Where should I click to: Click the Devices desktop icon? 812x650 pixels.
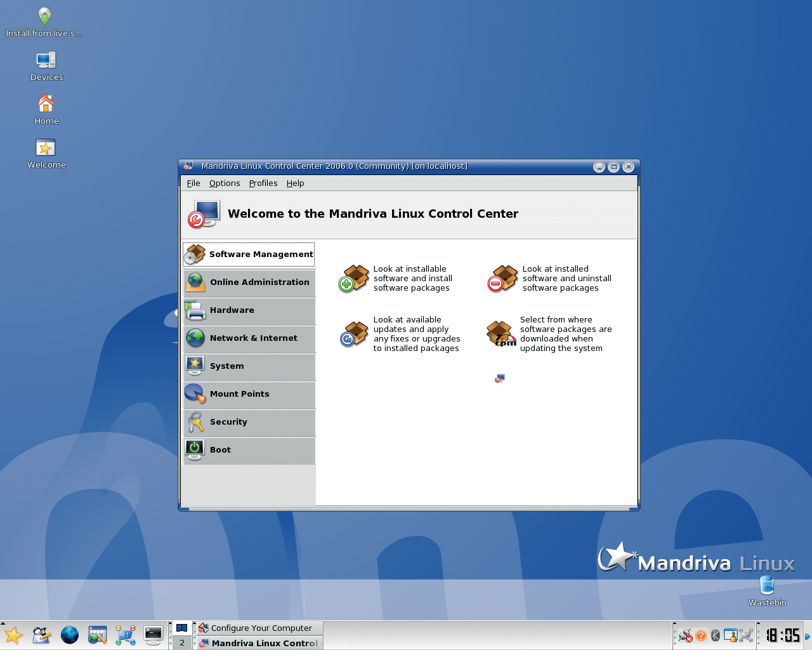46,67
